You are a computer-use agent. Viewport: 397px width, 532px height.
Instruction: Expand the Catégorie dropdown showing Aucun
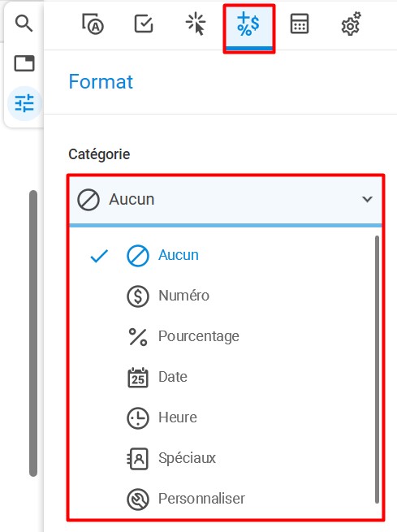coord(226,200)
